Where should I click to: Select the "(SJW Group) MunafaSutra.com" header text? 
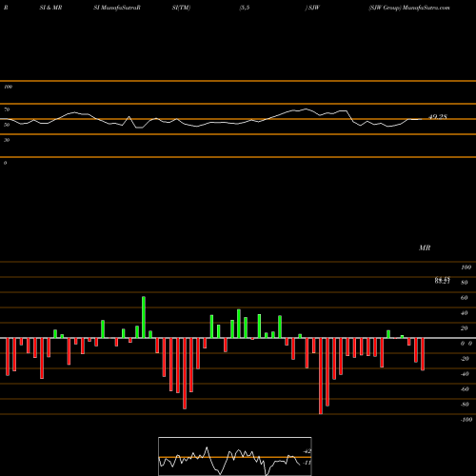409,8
